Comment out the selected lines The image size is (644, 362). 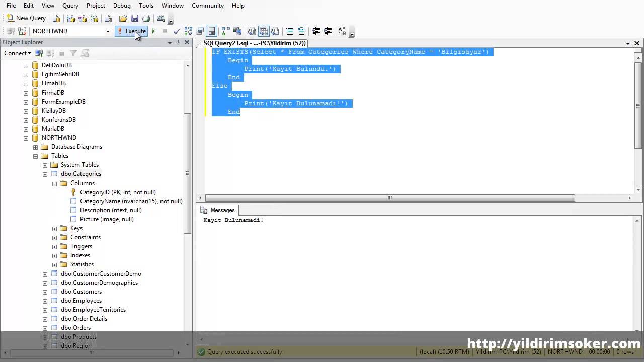(290, 31)
